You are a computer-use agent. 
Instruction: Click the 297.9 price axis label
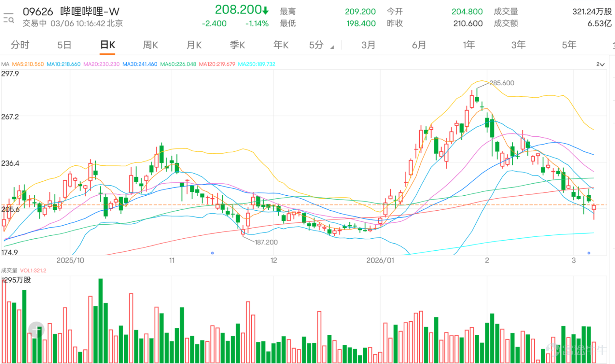[10, 73]
